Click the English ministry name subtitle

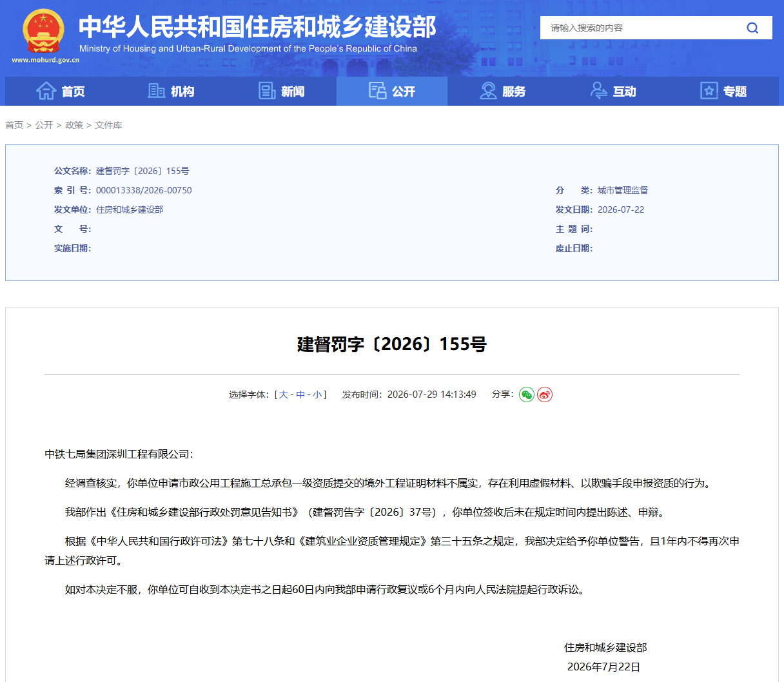[248, 48]
